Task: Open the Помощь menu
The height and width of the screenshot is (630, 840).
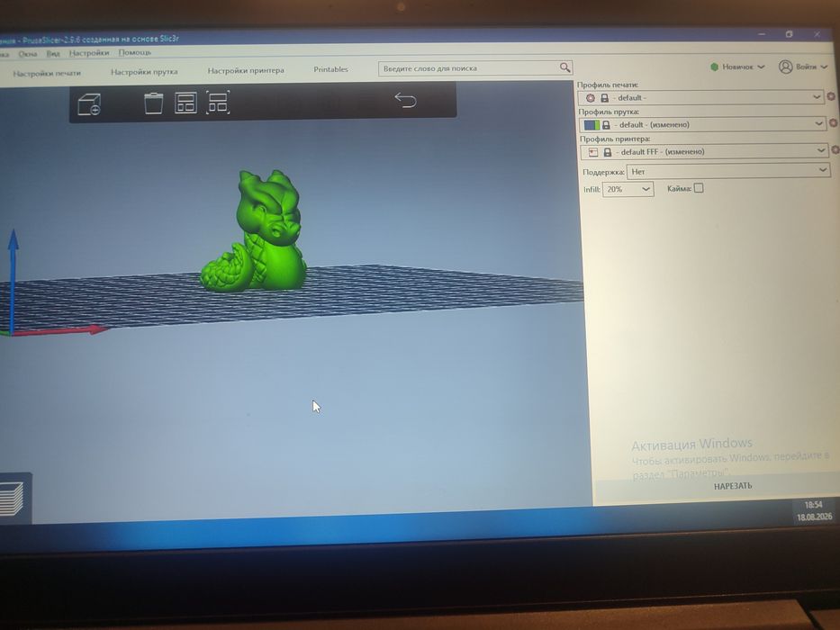Action: pyautogui.click(x=135, y=52)
